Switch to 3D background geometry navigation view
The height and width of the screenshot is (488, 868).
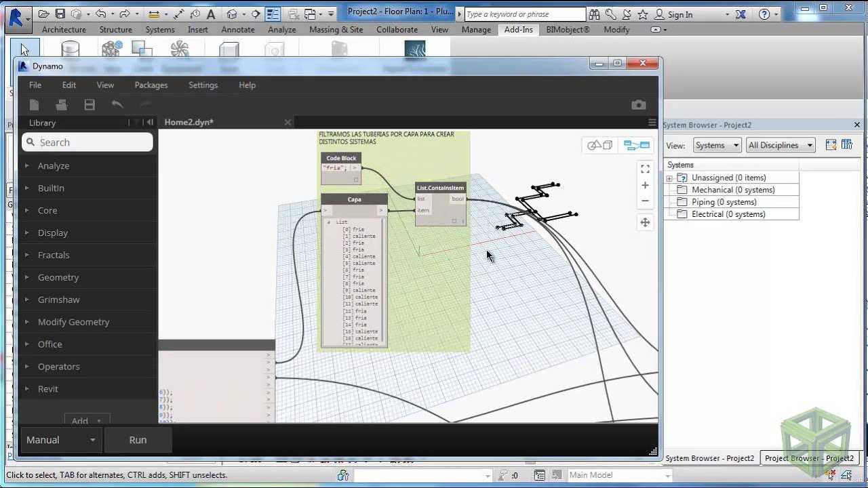[599, 145]
